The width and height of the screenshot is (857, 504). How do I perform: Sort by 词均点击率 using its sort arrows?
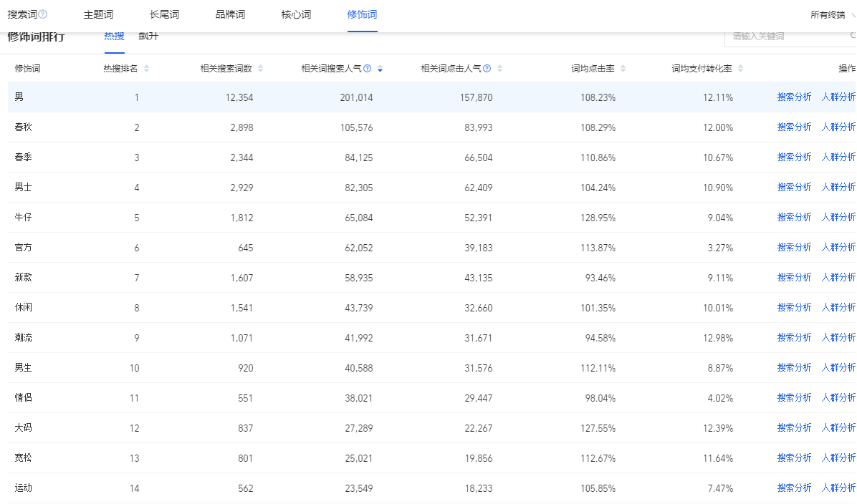623,69
